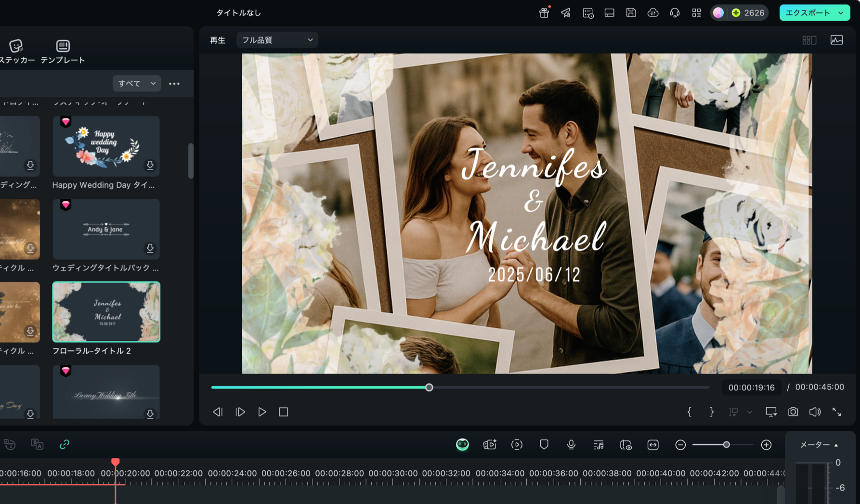Viewport: 860px width, 504px height.
Task: Save the project with floppy disk icon
Action: (x=631, y=13)
